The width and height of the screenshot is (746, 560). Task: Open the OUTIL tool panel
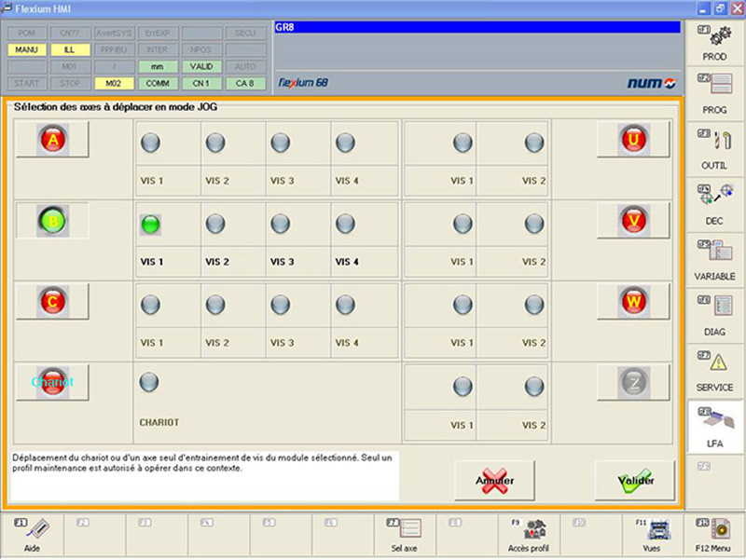[x=715, y=151]
